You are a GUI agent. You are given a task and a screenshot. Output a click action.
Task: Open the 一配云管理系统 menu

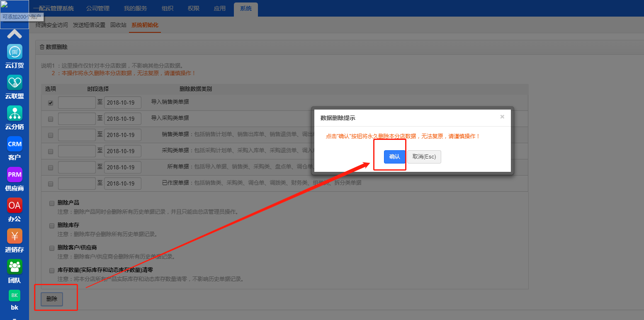(53, 9)
